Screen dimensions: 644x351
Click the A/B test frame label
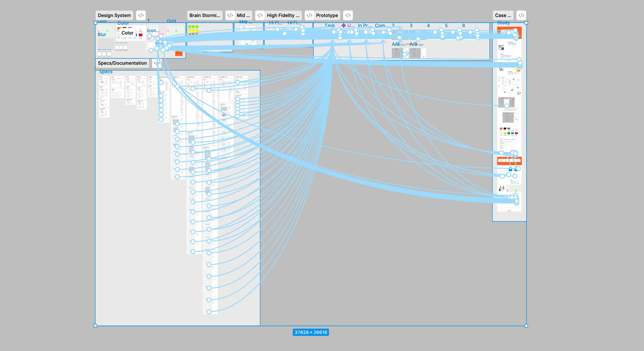pos(395,44)
